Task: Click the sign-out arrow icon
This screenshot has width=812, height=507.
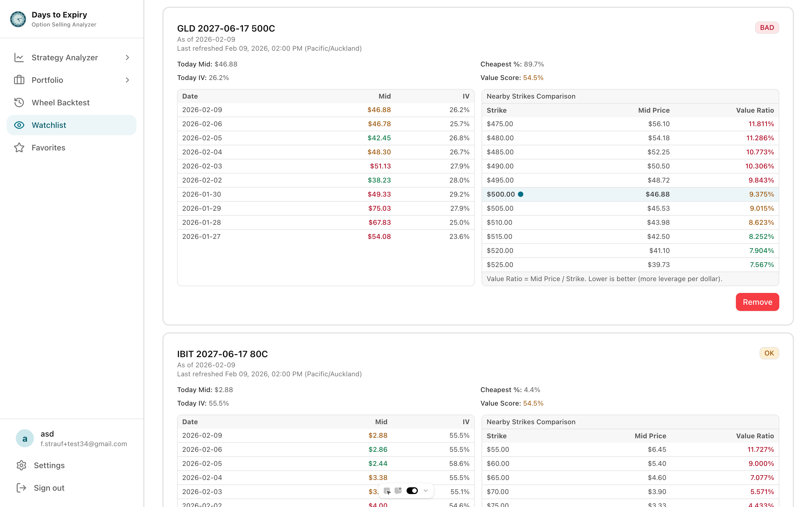Action: (21, 488)
